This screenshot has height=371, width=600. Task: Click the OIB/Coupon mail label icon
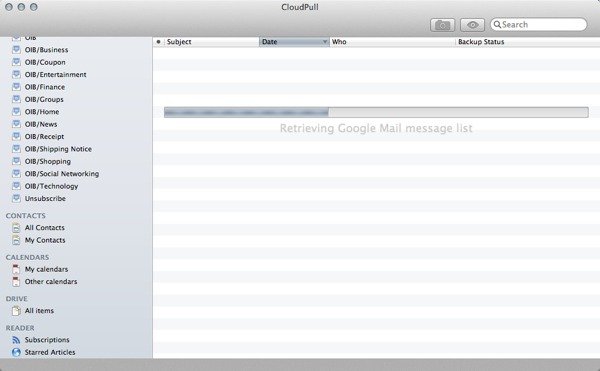point(16,62)
